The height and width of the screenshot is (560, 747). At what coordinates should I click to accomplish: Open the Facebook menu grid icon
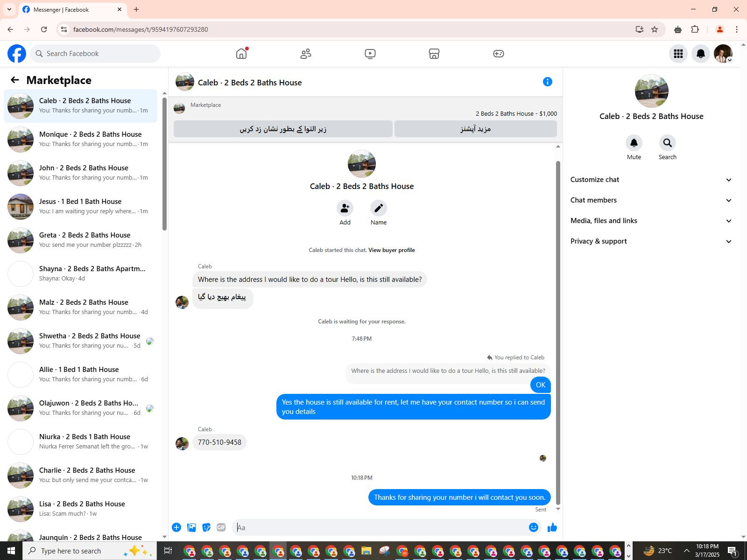click(678, 54)
